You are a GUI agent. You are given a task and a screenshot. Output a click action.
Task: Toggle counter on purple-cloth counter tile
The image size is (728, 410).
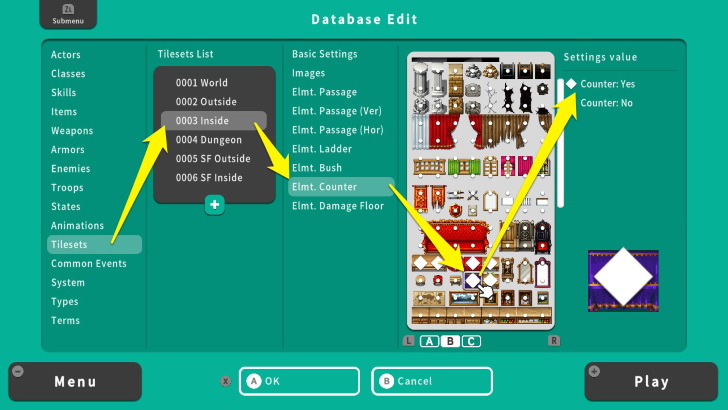pos(473,280)
